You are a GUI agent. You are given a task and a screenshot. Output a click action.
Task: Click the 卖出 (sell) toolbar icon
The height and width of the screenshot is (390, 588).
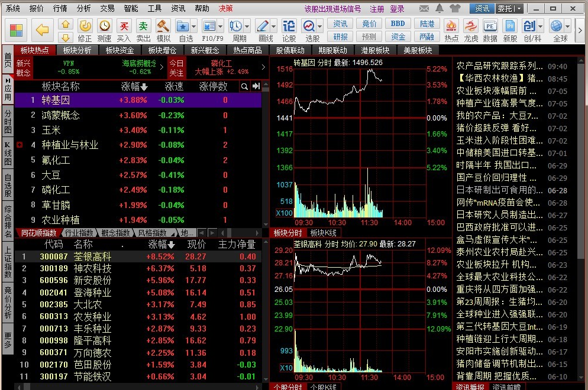point(143,29)
